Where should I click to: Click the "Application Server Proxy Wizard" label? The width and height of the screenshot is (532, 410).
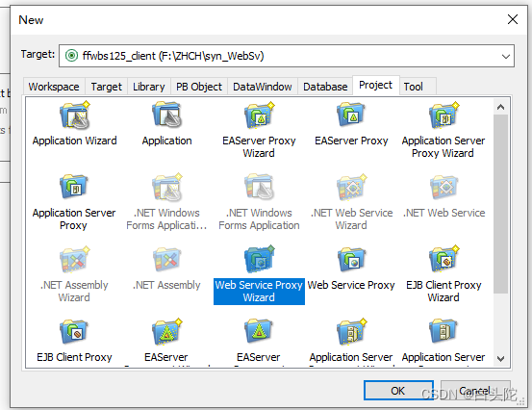(x=443, y=147)
